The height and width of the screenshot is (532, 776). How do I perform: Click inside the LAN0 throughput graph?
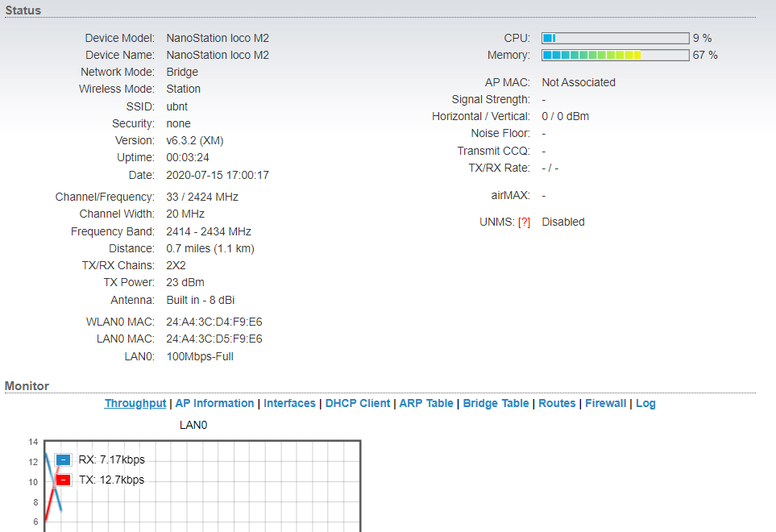coord(242,492)
